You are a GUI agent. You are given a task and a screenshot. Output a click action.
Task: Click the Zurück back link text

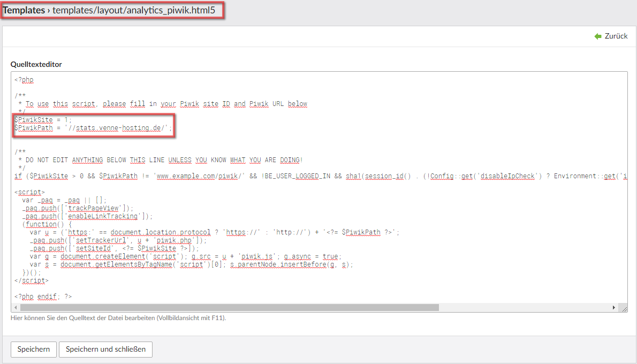tap(616, 36)
